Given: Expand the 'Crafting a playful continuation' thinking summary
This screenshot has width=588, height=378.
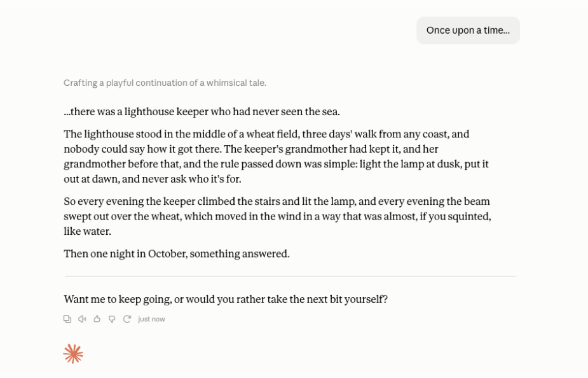Looking at the screenshot, I should [165, 83].
